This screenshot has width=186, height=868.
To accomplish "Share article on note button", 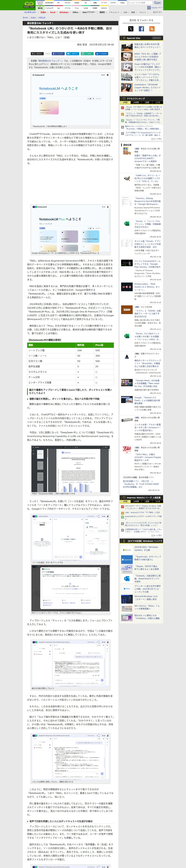I will [x=87, y=54].
